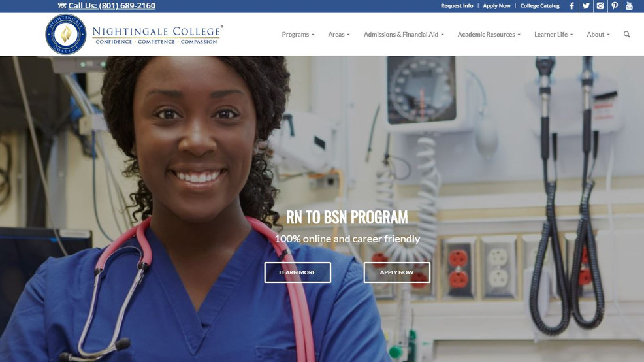Click the LEARN MORE button
This screenshot has height=362, width=644.
click(297, 272)
